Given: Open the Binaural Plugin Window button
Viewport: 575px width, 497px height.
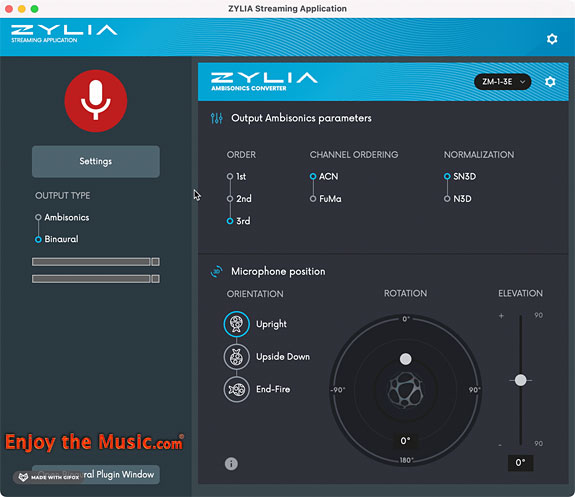Looking at the screenshot, I should click(x=96, y=474).
